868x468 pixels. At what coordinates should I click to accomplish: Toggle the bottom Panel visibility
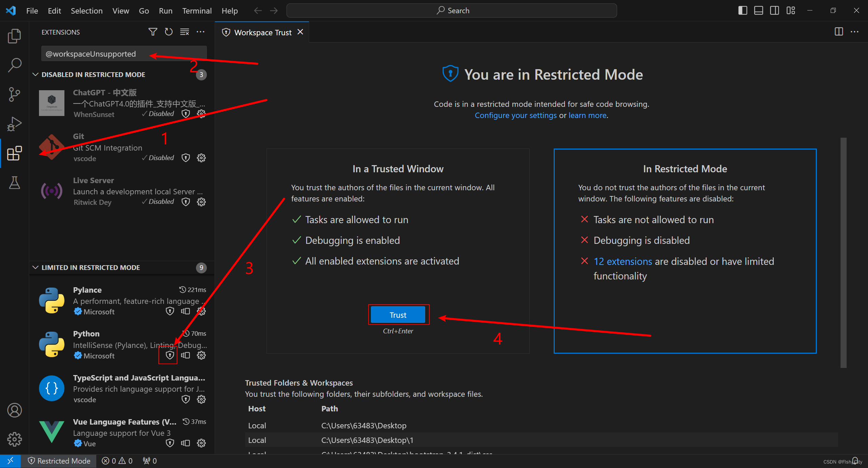click(758, 10)
